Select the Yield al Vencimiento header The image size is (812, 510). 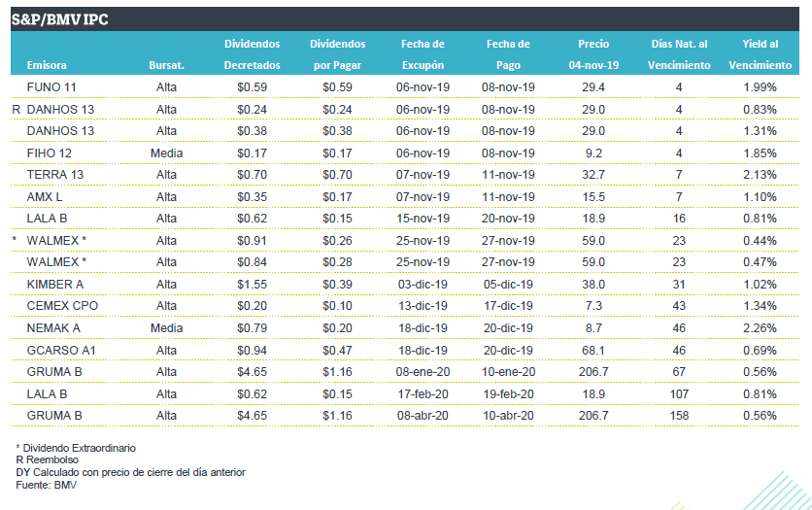point(760,54)
